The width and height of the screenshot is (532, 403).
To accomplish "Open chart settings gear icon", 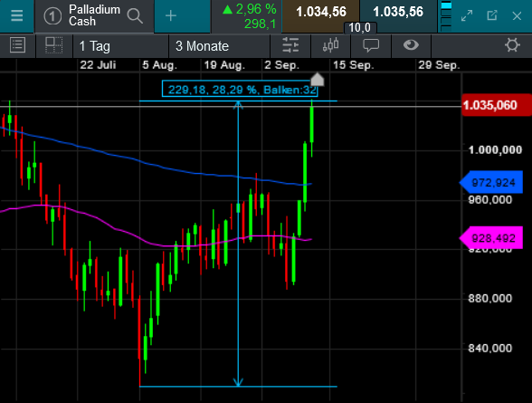I will click(x=512, y=45).
